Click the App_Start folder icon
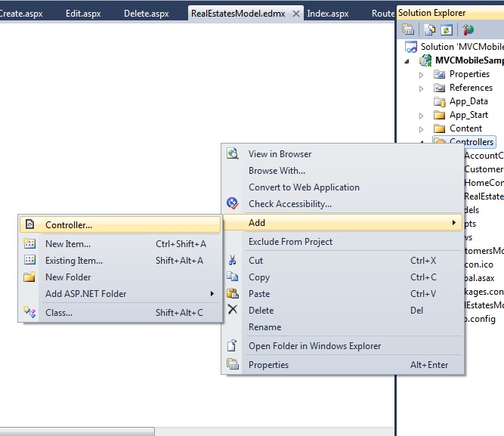 click(439, 115)
